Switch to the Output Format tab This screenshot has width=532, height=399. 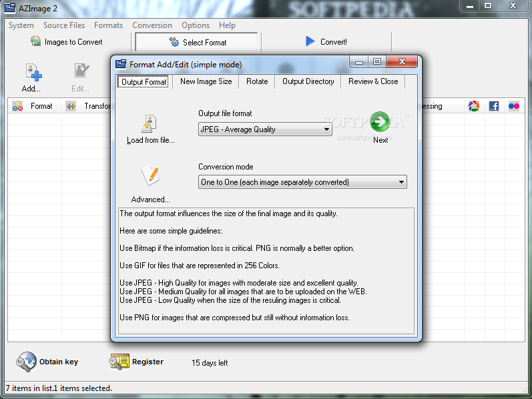tap(144, 82)
